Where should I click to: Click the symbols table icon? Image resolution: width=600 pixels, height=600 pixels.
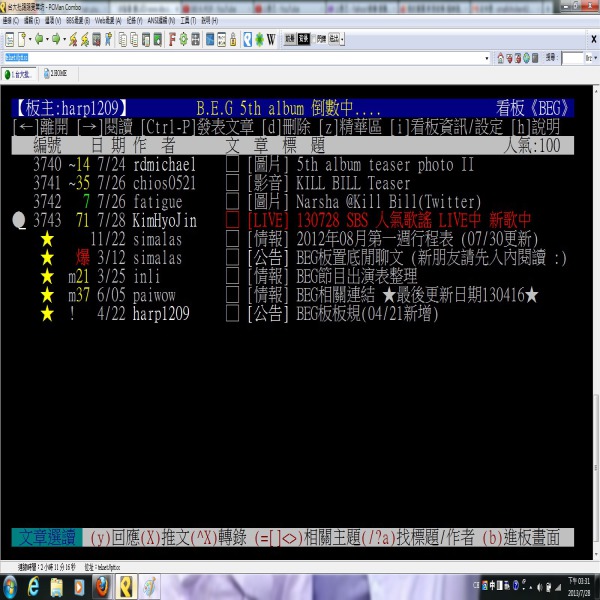point(222,39)
